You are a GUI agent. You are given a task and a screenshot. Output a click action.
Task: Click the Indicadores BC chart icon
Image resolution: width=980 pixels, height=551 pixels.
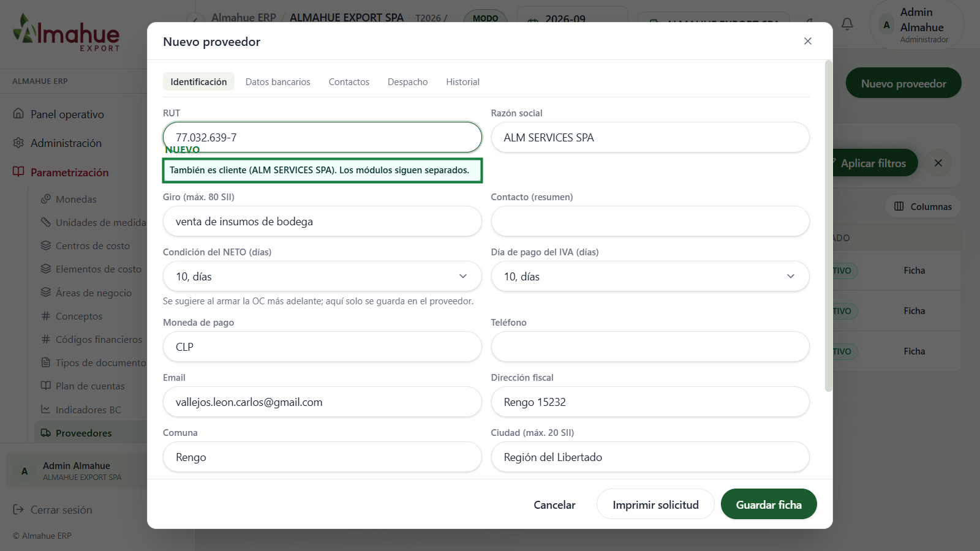pyautogui.click(x=45, y=410)
